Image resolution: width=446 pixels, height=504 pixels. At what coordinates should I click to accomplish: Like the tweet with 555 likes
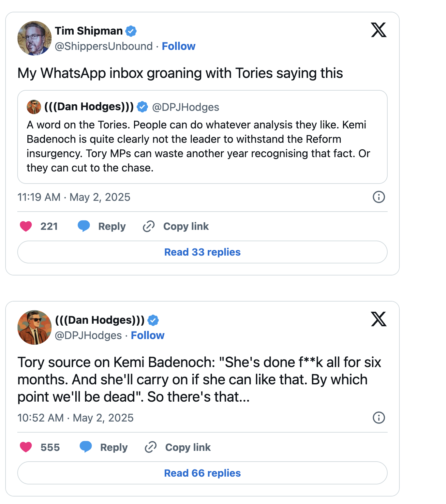coord(26,447)
